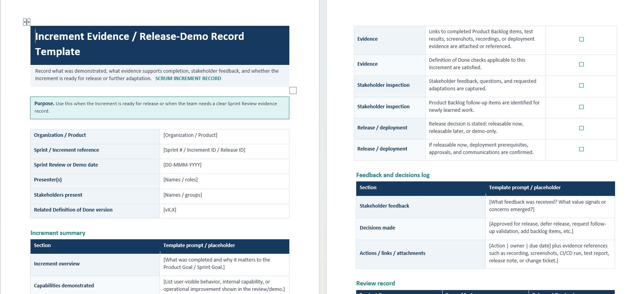Check the Definition of Done checks checkbox
This screenshot has width=644, height=294.
581,64
